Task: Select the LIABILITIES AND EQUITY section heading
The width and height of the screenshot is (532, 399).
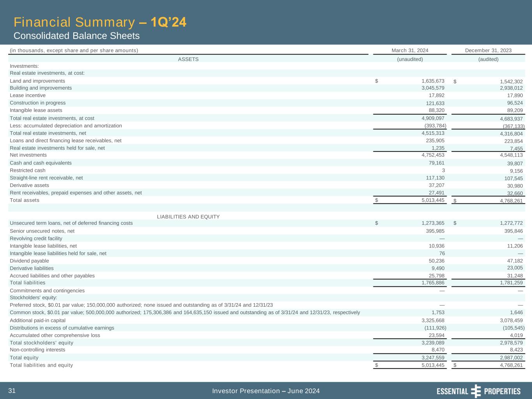Action: click(188, 217)
